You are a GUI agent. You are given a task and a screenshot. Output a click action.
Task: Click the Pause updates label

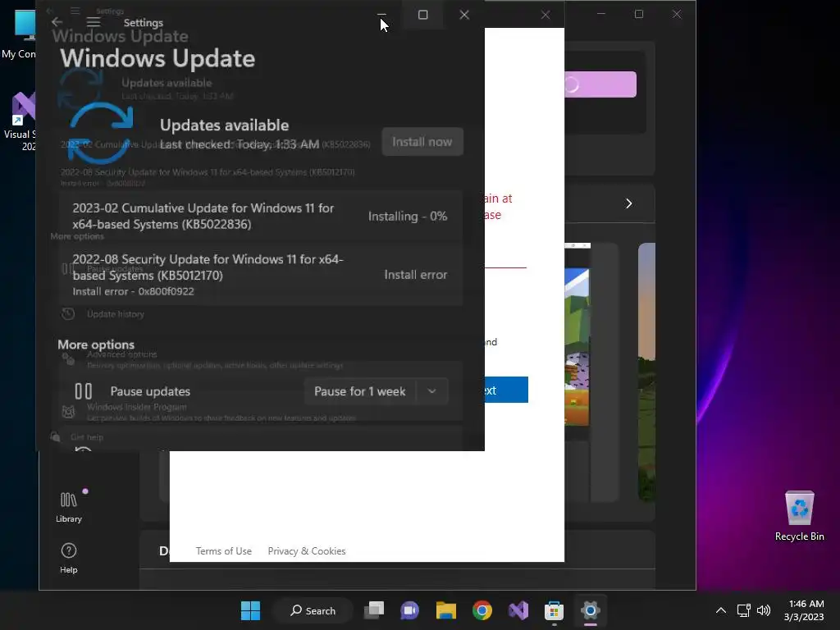click(x=150, y=391)
